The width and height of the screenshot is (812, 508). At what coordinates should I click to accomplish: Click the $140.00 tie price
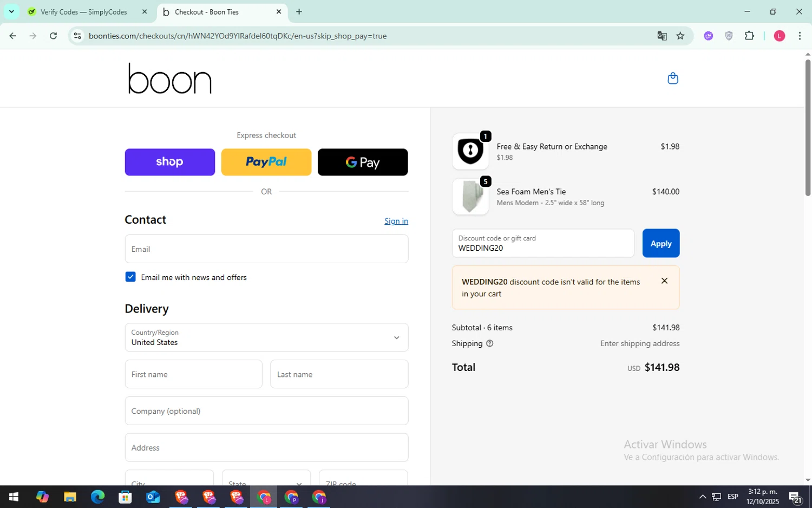[x=666, y=192]
